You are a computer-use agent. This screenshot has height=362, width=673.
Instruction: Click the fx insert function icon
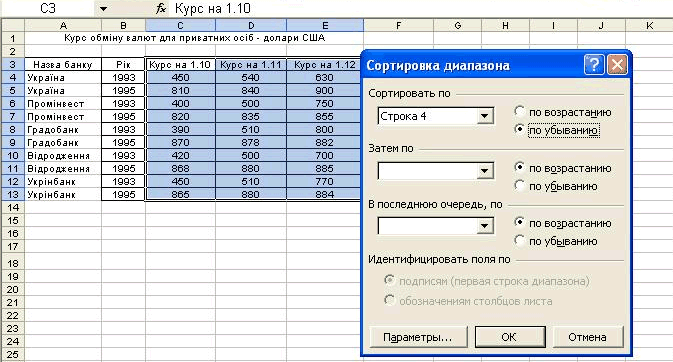[161, 8]
